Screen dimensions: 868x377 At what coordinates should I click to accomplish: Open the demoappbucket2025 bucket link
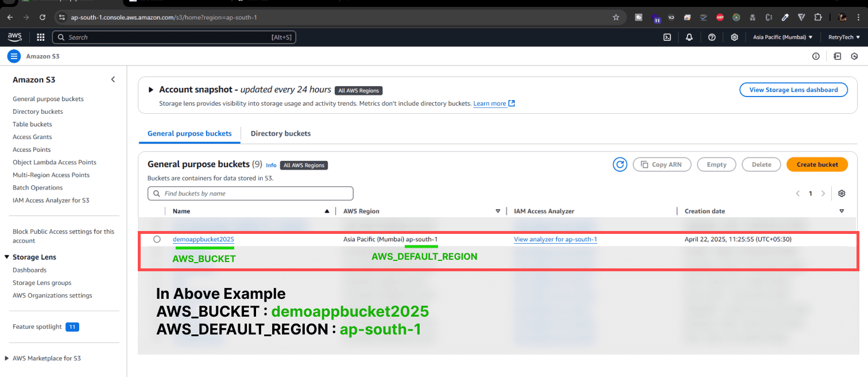coord(203,239)
